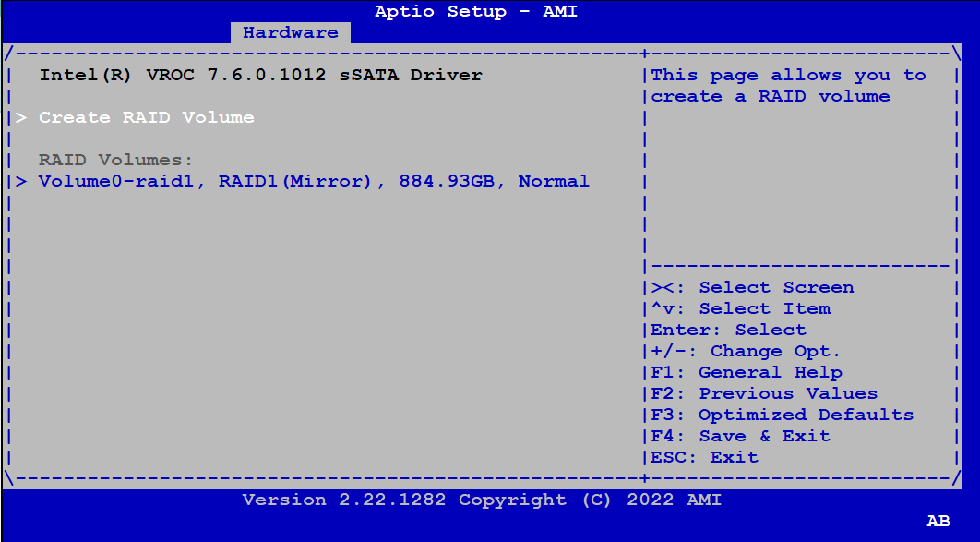This screenshot has width=980, height=542.
Task: Open Create RAID Volume option
Action: (146, 117)
